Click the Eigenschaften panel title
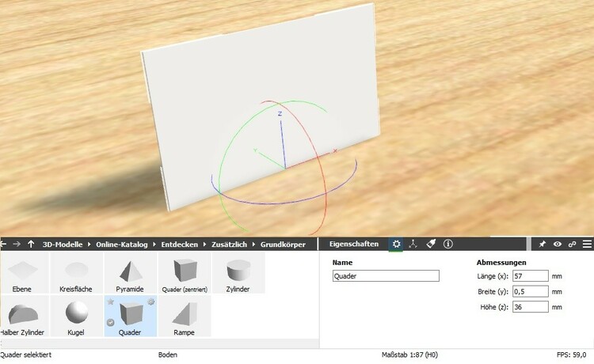This screenshot has height=364, width=594. point(354,244)
